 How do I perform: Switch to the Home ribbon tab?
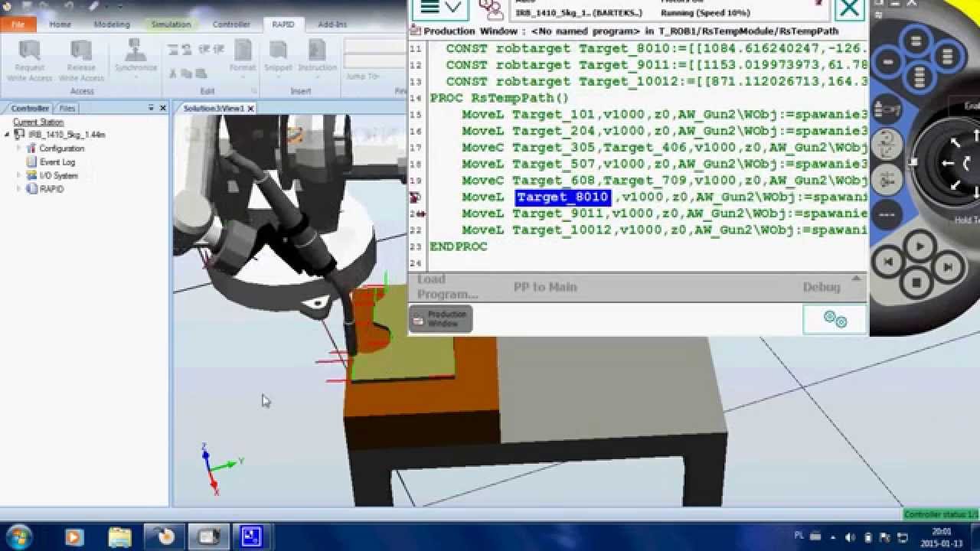tap(60, 24)
